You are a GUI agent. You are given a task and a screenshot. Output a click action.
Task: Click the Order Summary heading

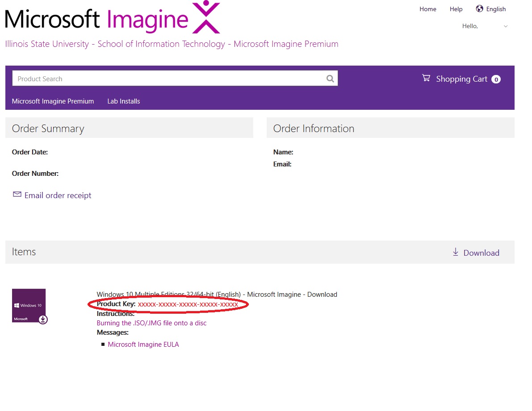tap(48, 129)
